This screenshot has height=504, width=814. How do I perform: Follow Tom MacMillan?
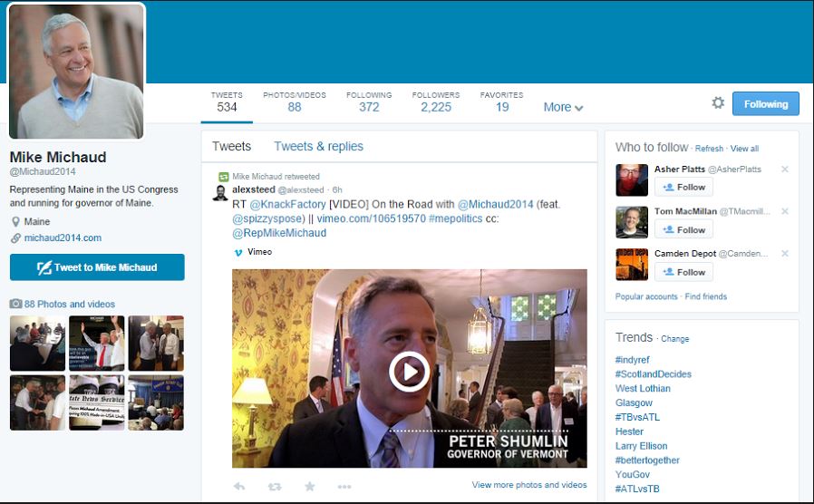(683, 230)
